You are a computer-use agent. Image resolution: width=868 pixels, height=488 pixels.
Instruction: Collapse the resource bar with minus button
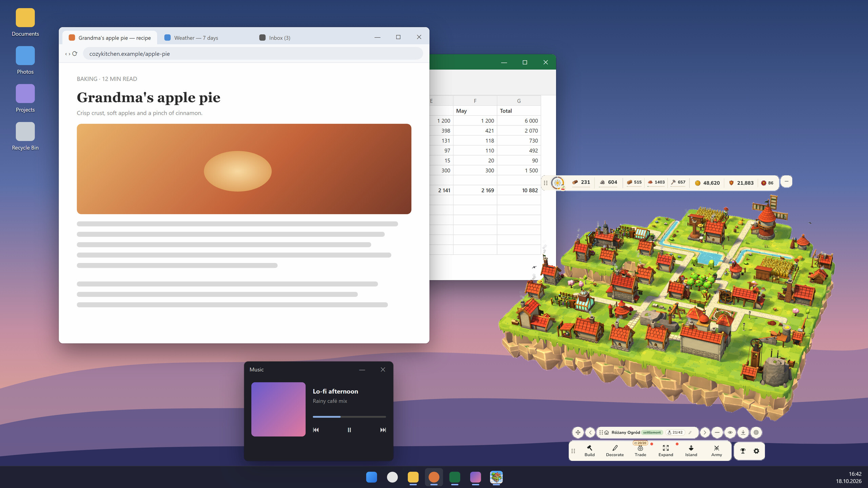click(x=786, y=182)
